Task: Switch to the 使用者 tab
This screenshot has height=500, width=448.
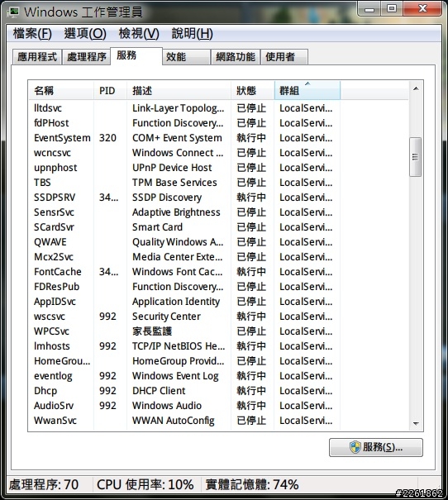Action: (284, 57)
